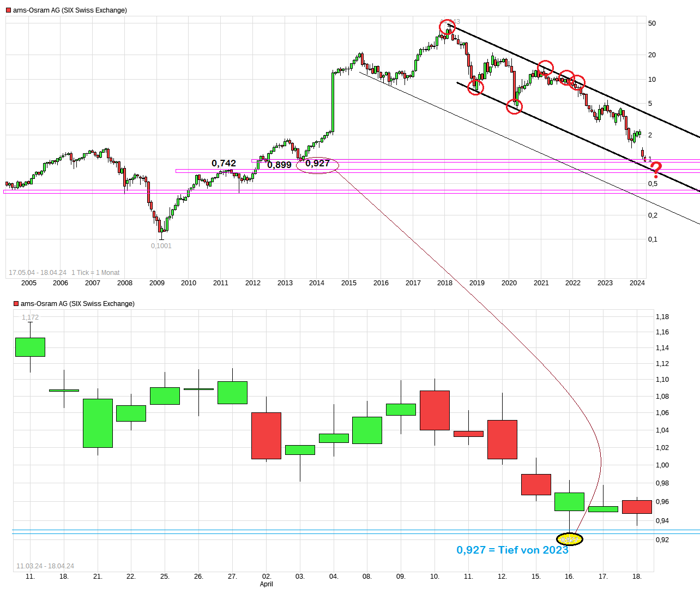Click the red question mark on the monthly chart
This screenshot has width=700, height=612.
click(656, 171)
